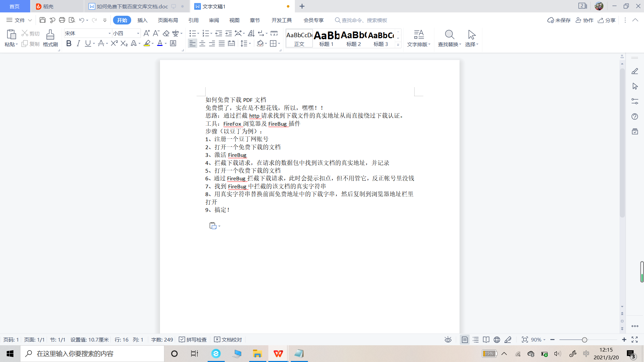Select the 引用 ribbon tab
Screen dimensions: 644x362
(194, 20)
